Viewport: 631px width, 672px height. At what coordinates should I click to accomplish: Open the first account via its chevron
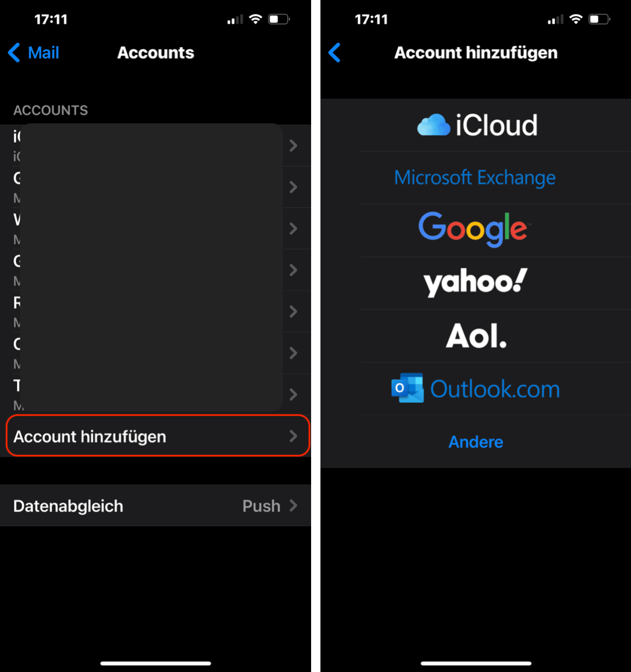294,147
